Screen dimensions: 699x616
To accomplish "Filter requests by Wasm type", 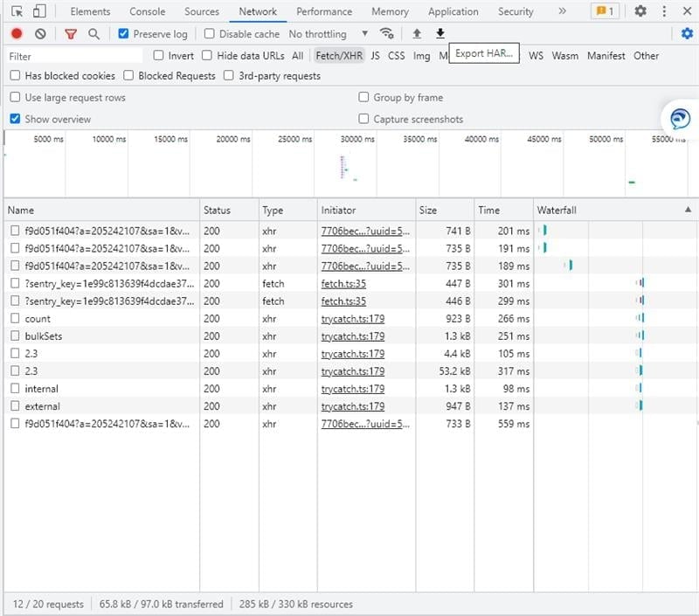I will [564, 56].
